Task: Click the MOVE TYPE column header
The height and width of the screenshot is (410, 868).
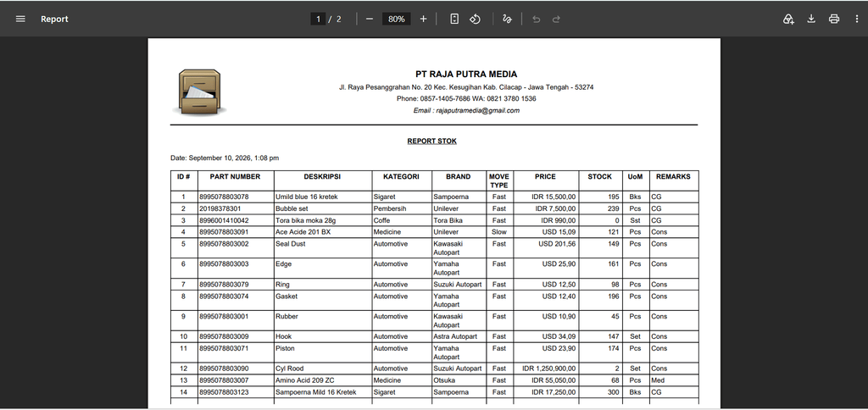Action: click(498, 181)
